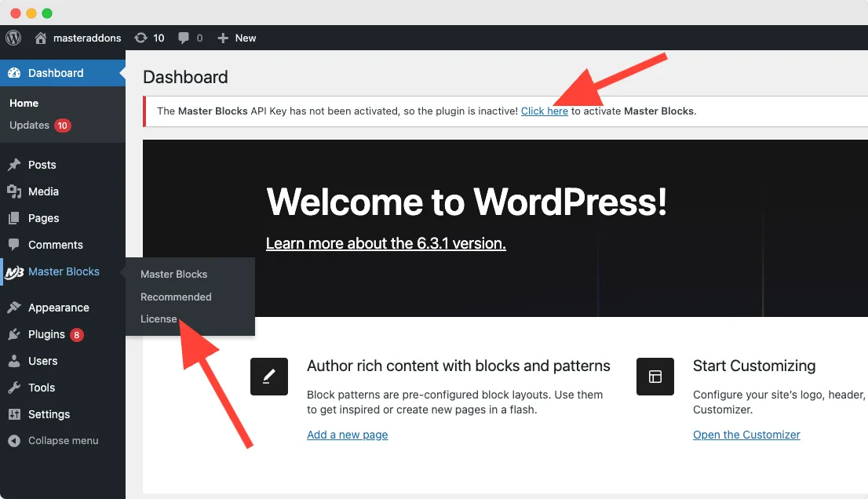868x499 pixels.
Task: Click the 'Start Customizing' heading
Action: pos(754,366)
